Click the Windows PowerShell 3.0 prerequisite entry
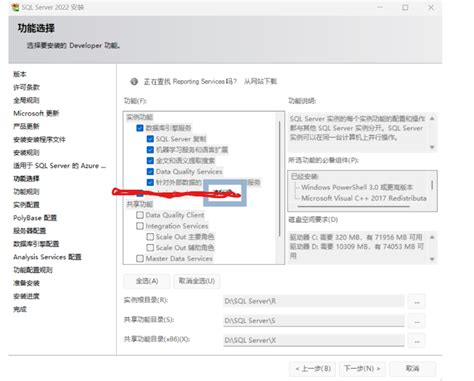Viewport: 474px width, 381px height. [x=357, y=187]
